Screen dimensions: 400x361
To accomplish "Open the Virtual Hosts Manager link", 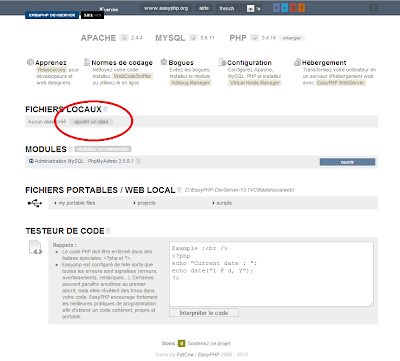I will [x=255, y=83].
